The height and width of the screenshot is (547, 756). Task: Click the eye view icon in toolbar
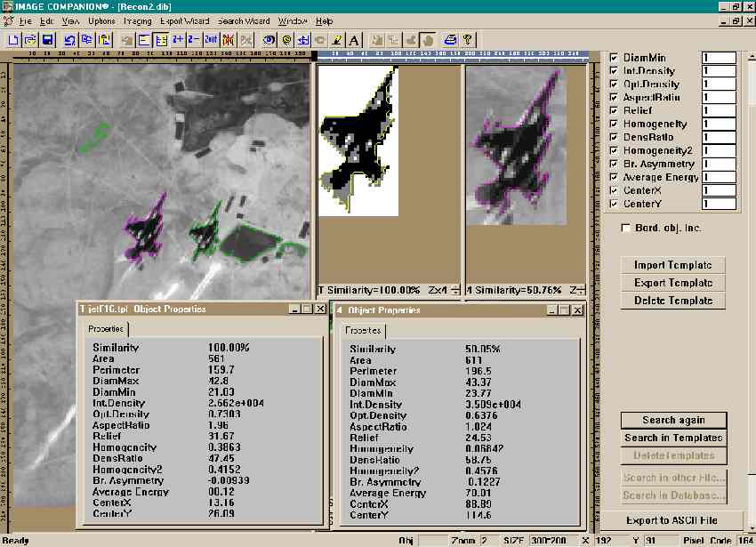(x=269, y=39)
